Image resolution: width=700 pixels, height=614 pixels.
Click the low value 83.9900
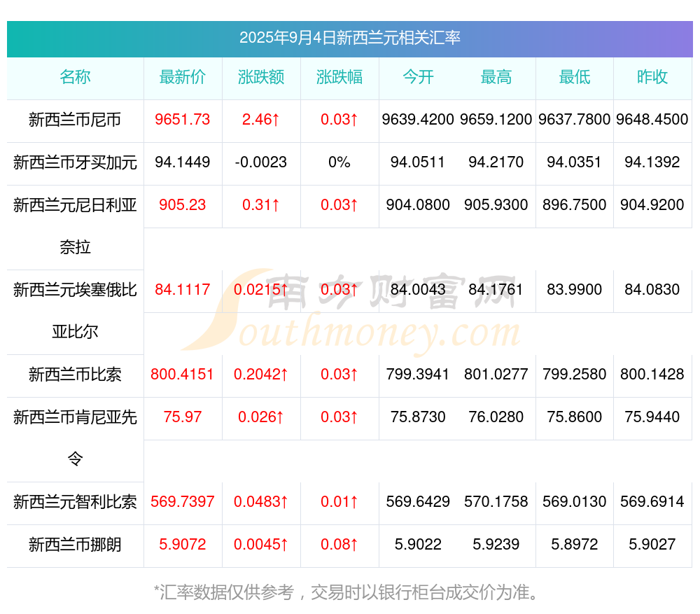pyautogui.click(x=575, y=290)
